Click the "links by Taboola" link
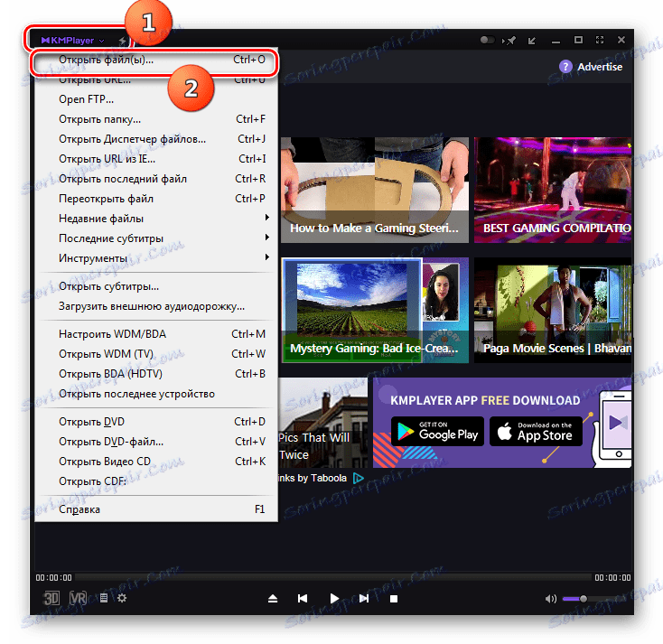 (x=313, y=478)
